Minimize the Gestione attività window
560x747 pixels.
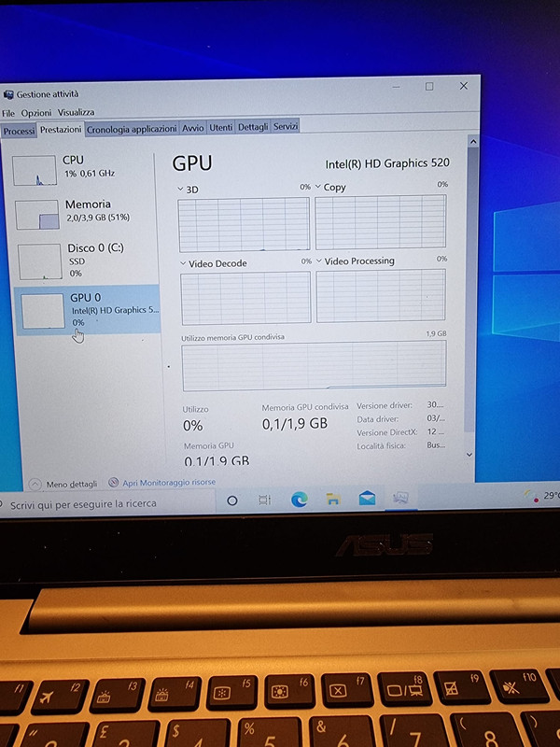coord(396,87)
